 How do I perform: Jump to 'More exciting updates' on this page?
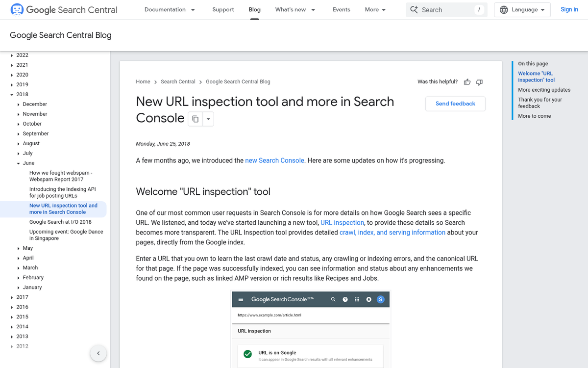[544, 90]
